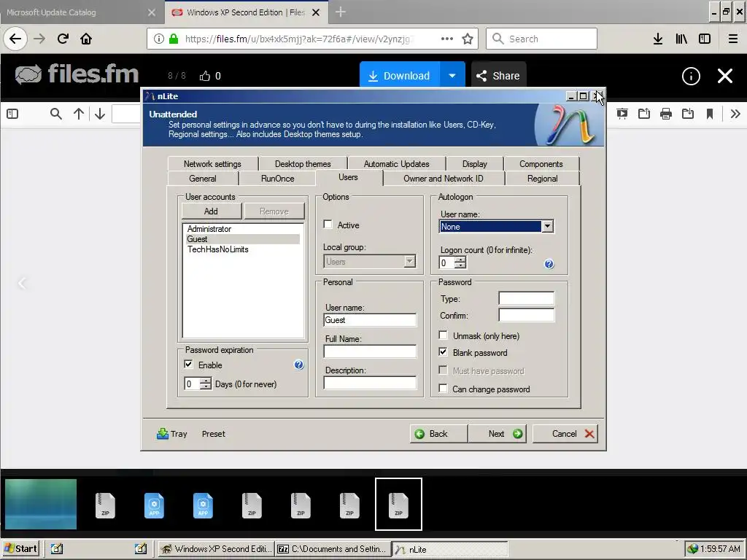Open the Owner and Network ID tab
This screenshot has width=747, height=560.
coord(444,179)
